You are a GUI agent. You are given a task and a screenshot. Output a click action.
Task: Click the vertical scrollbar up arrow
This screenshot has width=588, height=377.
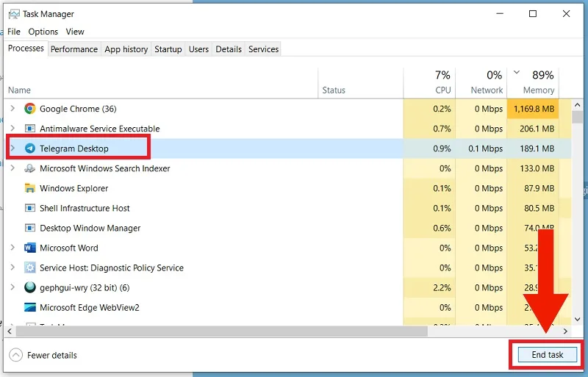point(578,105)
